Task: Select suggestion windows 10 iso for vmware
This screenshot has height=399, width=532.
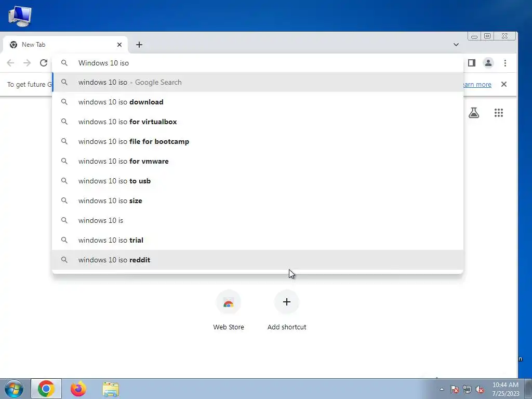Action: (258, 161)
